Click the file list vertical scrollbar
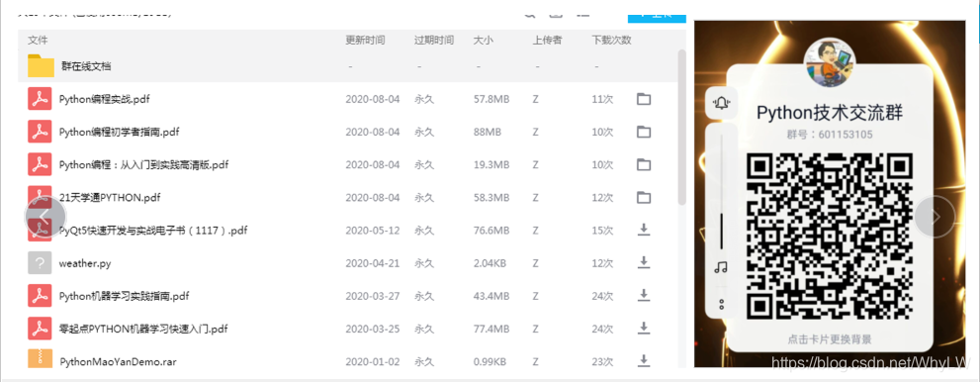This screenshot has height=382, width=980. pos(682,127)
